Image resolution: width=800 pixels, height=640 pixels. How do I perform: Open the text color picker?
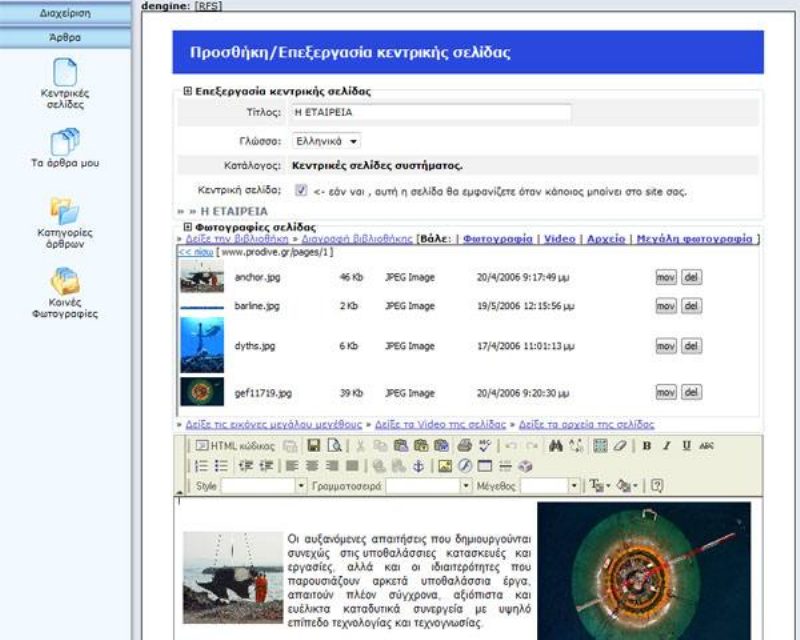coord(599,485)
